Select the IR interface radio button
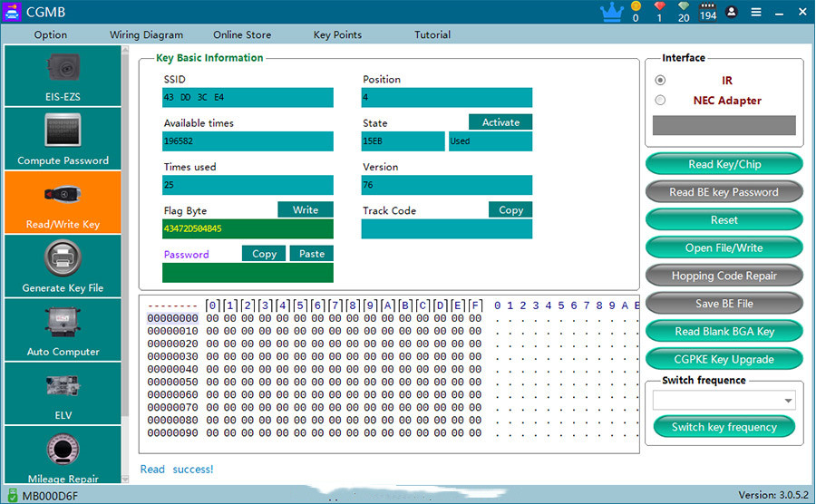 pyautogui.click(x=660, y=81)
